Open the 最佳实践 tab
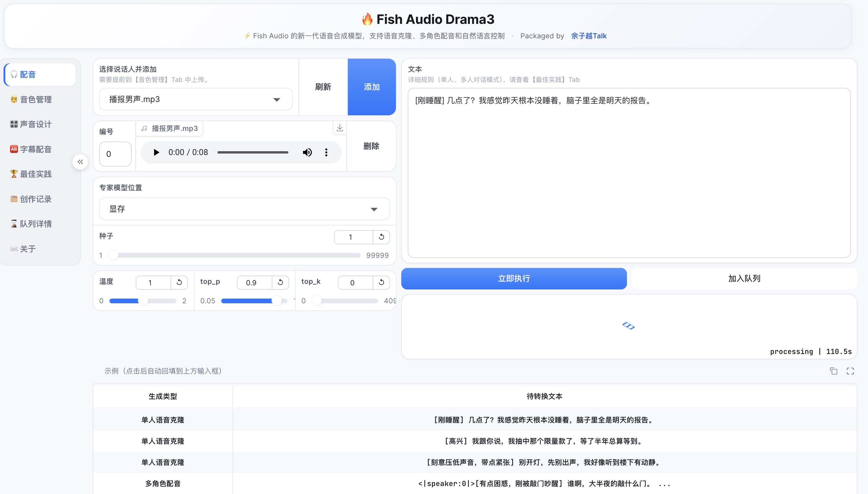 40,174
